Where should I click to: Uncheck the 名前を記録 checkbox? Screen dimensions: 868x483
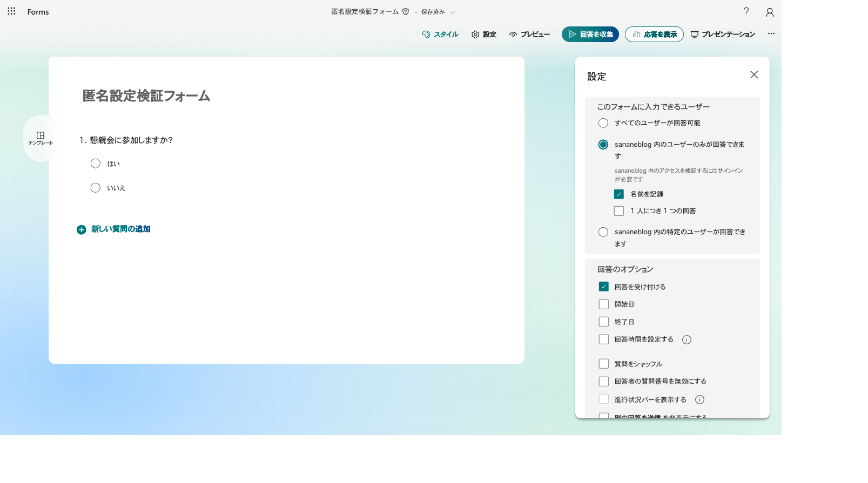(619, 194)
